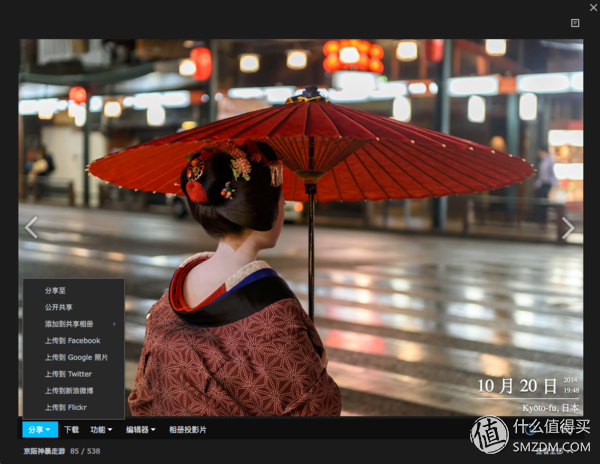Open the info panel icon at top right
Viewport: 600px width, 464px height.
click(575, 22)
